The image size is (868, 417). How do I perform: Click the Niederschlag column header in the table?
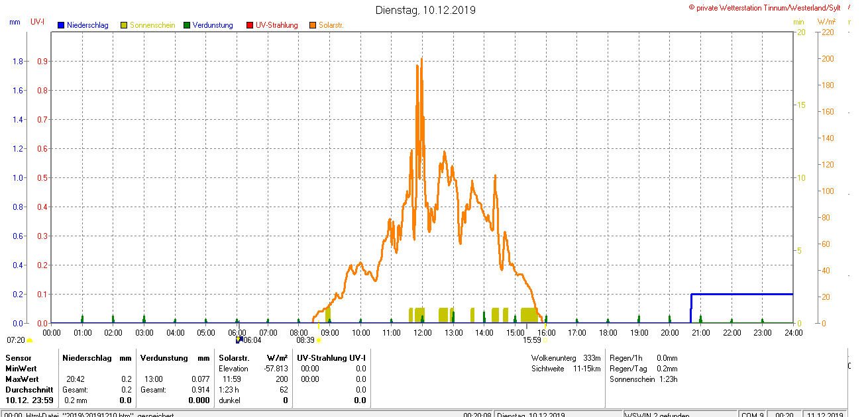[86, 358]
